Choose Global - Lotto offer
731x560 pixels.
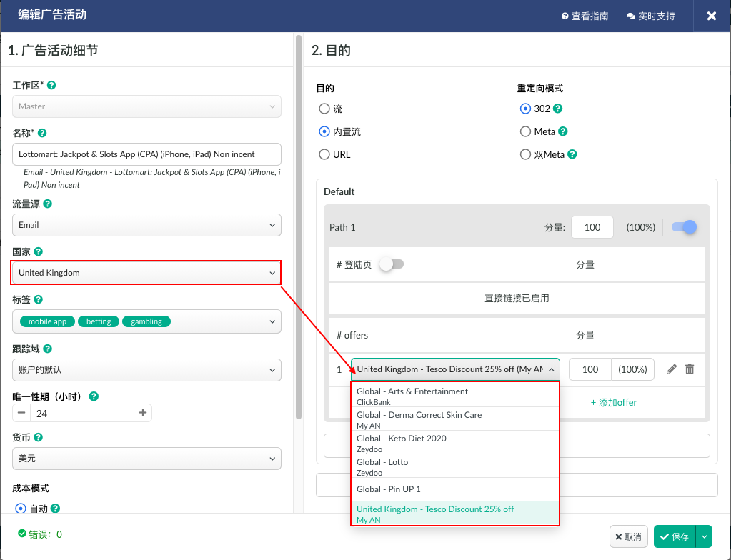[x=454, y=467]
